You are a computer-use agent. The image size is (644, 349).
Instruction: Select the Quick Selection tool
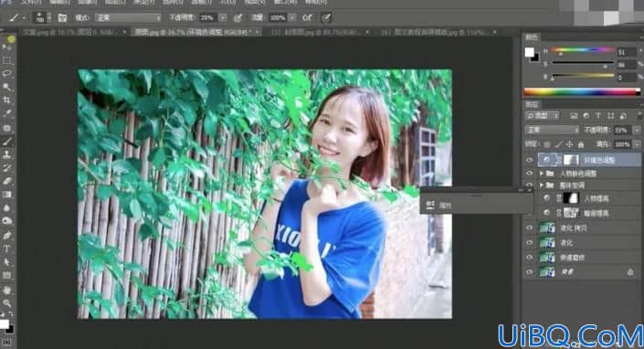(6, 87)
